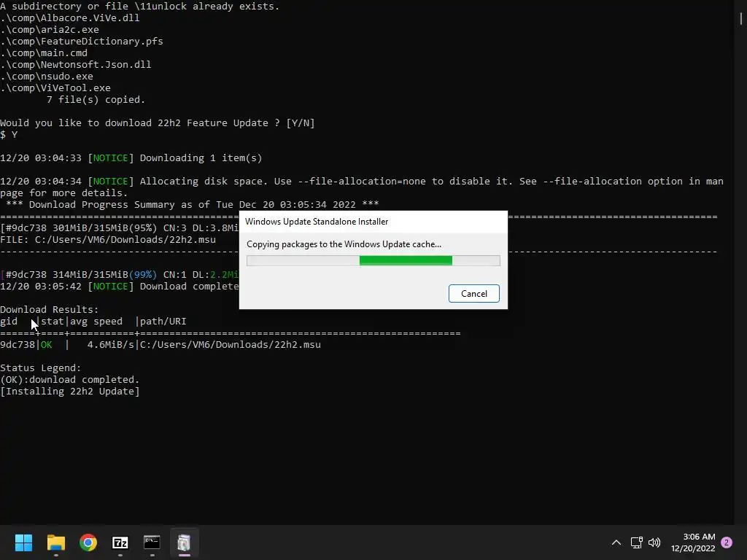Click the '\11unlock already exists' message
The height and width of the screenshot is (560, 747).
140,7
